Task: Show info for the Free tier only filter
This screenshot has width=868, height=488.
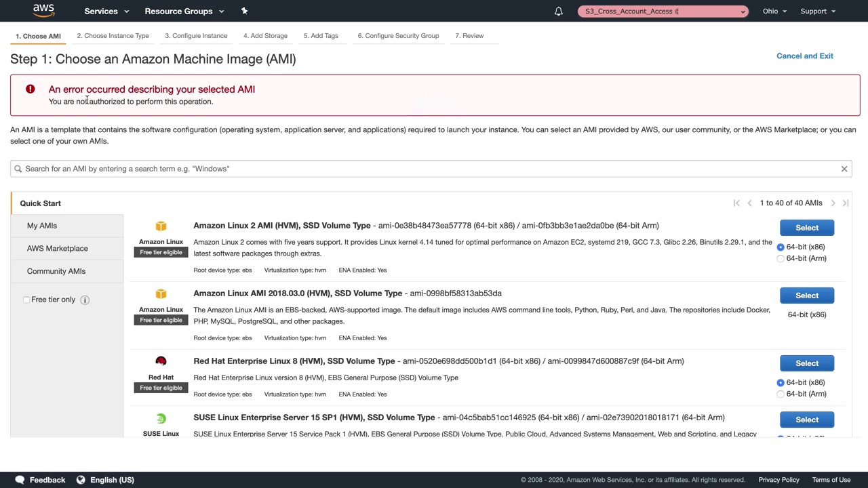Action: 85,300
